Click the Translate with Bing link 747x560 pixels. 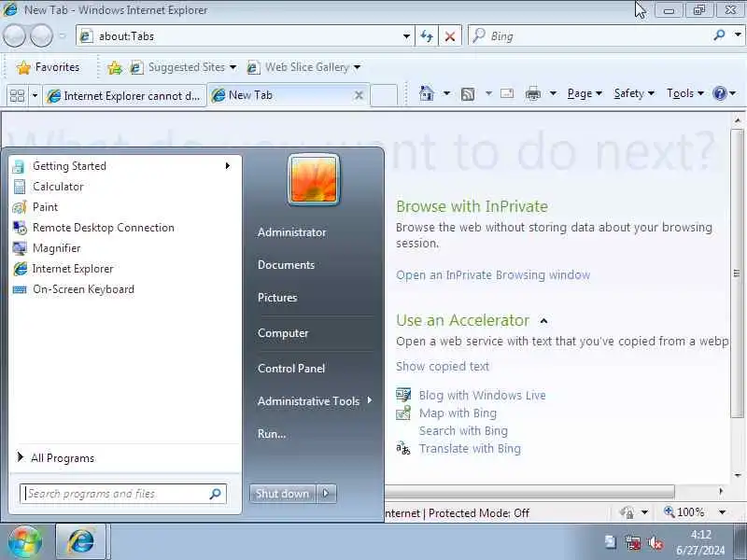point(470,449)
